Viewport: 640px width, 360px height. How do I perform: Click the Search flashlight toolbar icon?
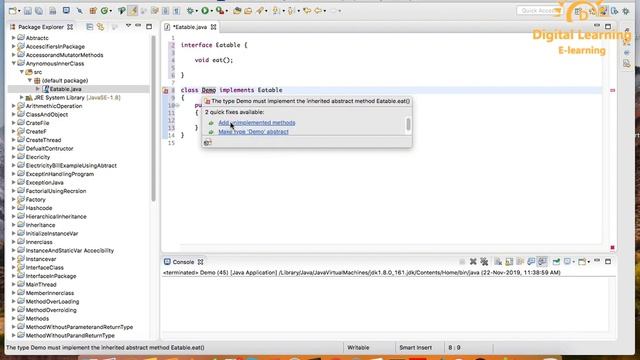(260, 11)
